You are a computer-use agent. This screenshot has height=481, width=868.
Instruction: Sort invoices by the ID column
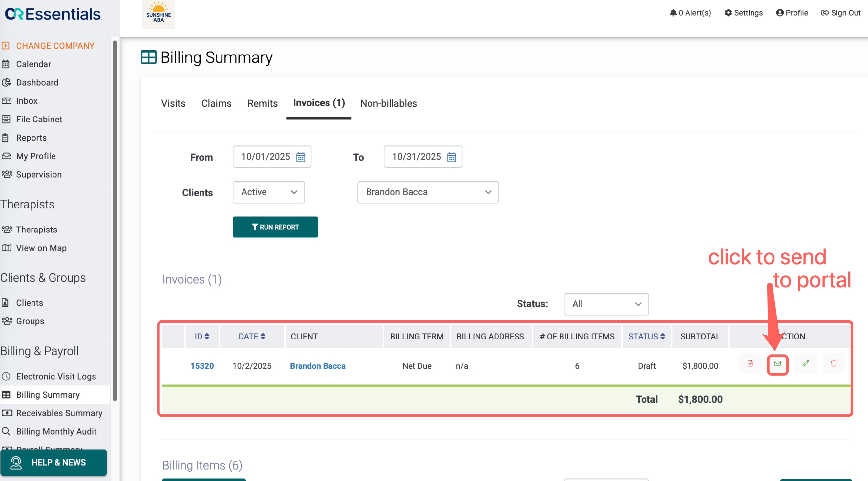pyautogui.click(x=202, y=337)
